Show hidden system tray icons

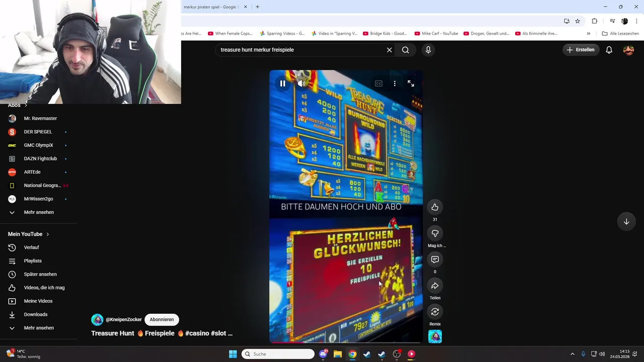(572, 354)
